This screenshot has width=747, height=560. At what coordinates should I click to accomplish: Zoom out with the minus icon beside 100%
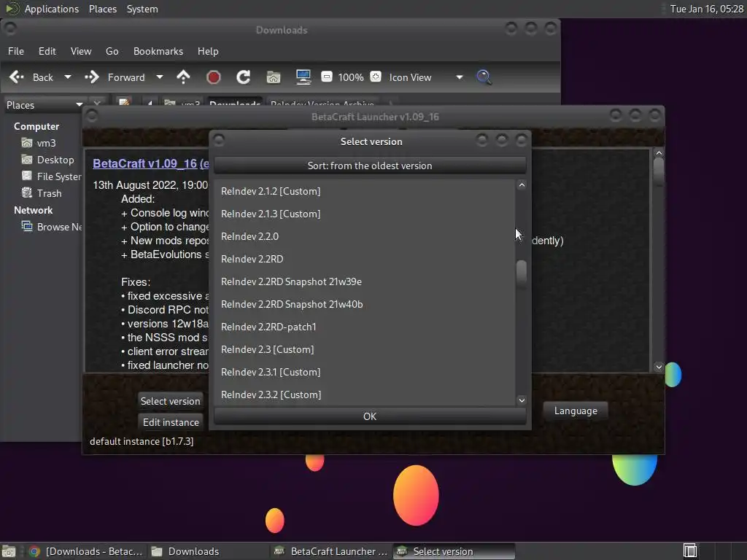click(x=327, y=77)
